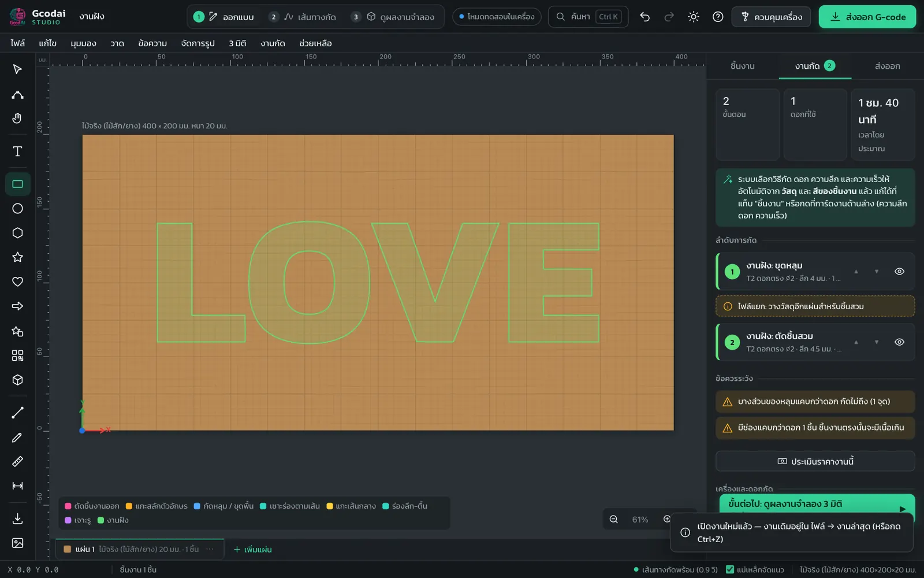This screenshot has width=924, height=578.
Task: Hide step 2 งานฝัง: ตัดชิ้นสวม operation
Action: (x=899, y=342)
